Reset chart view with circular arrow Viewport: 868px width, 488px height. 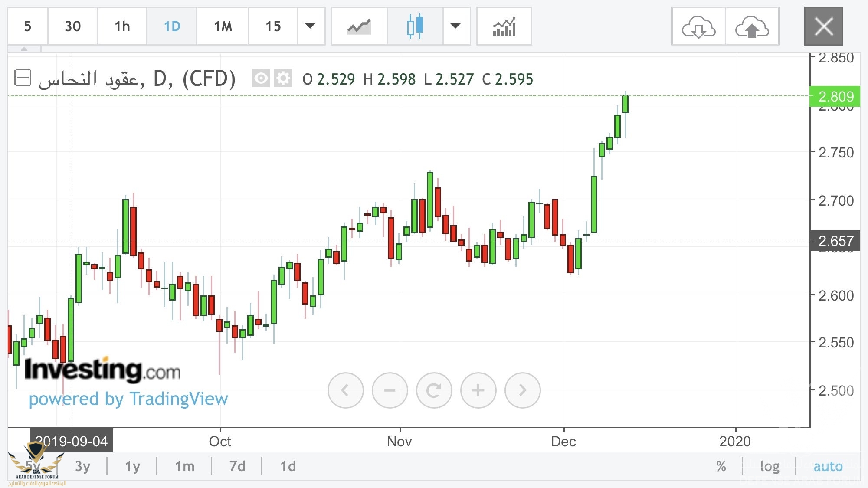434,390
